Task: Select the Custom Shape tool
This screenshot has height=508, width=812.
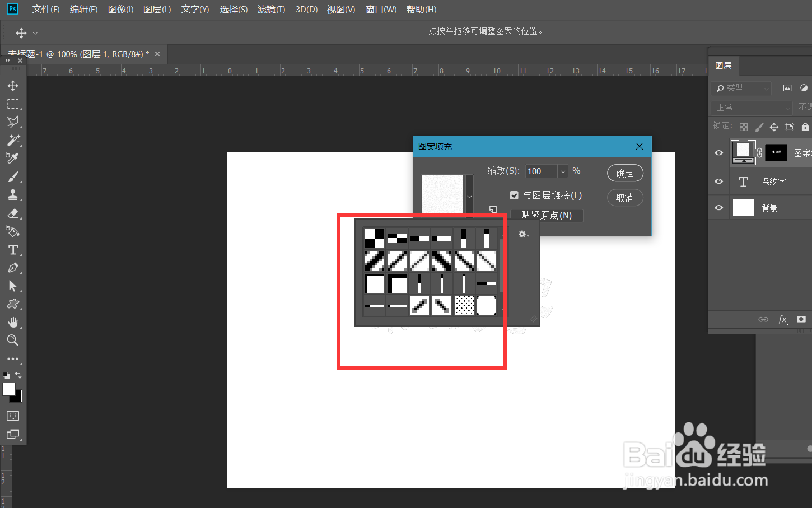Action: [x=13, y=304]
